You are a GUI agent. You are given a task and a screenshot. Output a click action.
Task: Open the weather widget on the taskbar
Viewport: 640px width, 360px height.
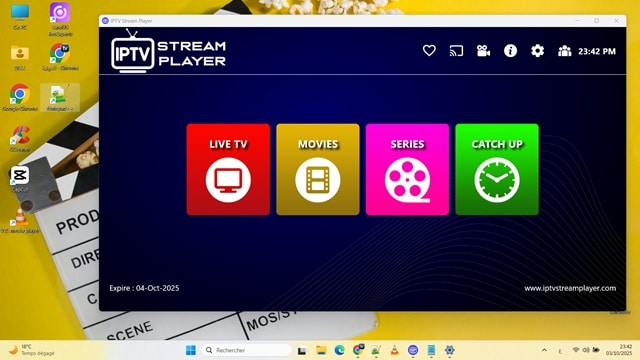pyautogui.click(x=32, y=350)
